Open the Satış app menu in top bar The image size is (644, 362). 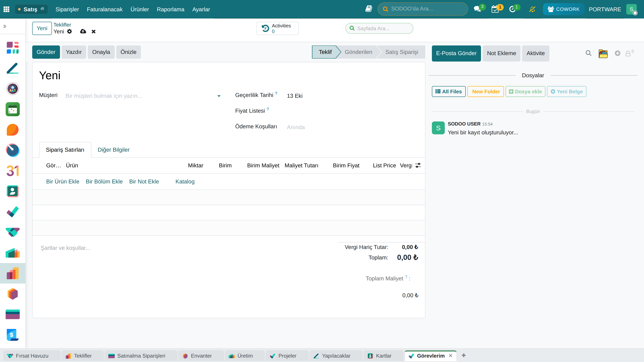[31, 9]
